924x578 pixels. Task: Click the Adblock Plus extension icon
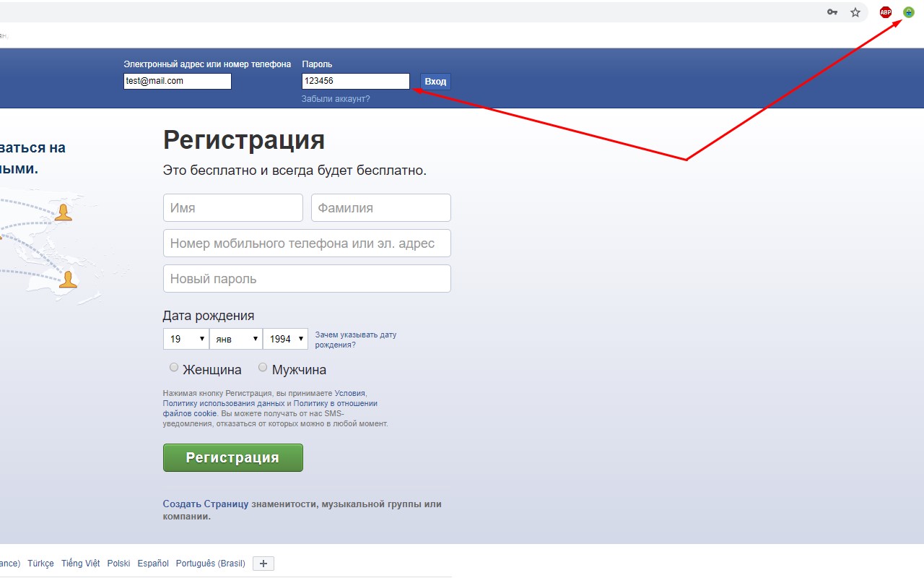(885, 12)
